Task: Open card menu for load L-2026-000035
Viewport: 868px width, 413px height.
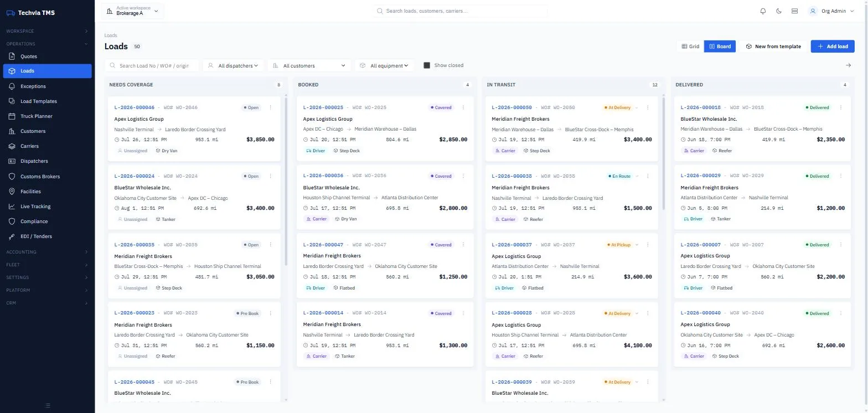Action: [271, 245]
